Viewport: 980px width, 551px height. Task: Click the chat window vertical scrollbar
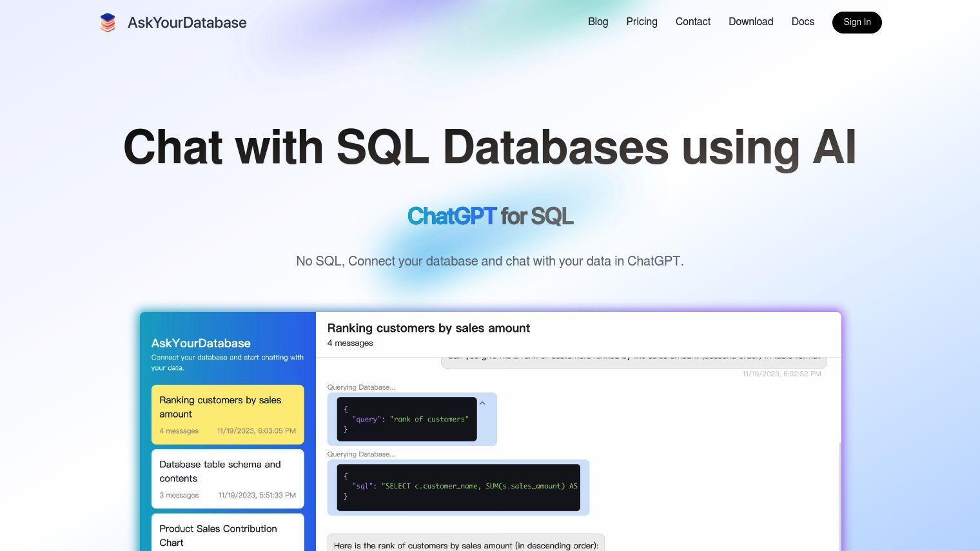click(839, 496)
